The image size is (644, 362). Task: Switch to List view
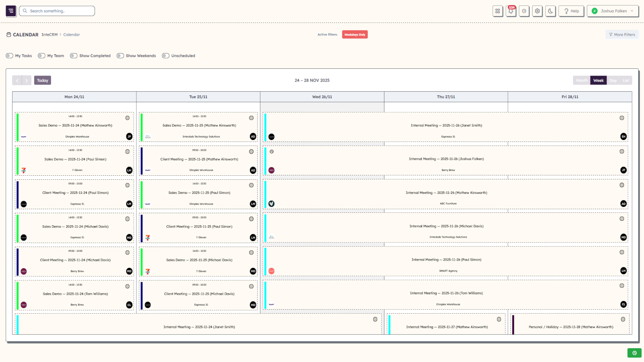click(625, 80)
